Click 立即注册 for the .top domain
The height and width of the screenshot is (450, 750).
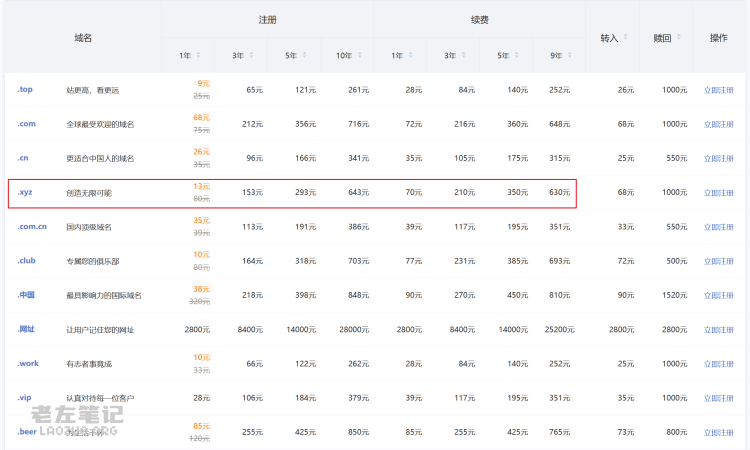[718, 90]
